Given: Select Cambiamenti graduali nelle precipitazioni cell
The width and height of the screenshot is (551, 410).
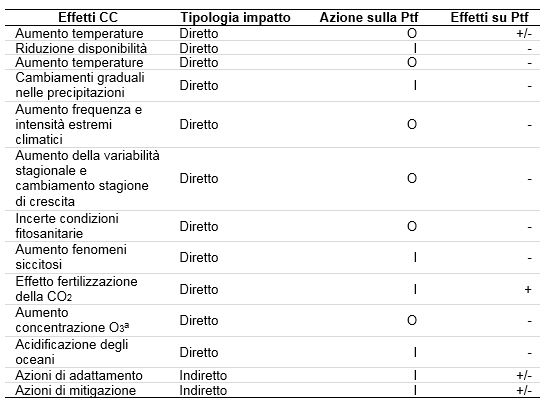Looking at the screenshot, I should point(80,85).
